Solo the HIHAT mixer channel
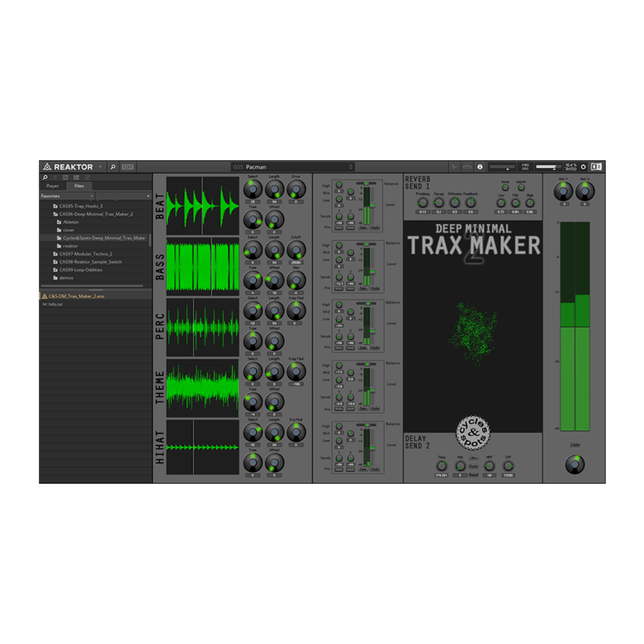 pyautogui.click(x=363, y=469)
